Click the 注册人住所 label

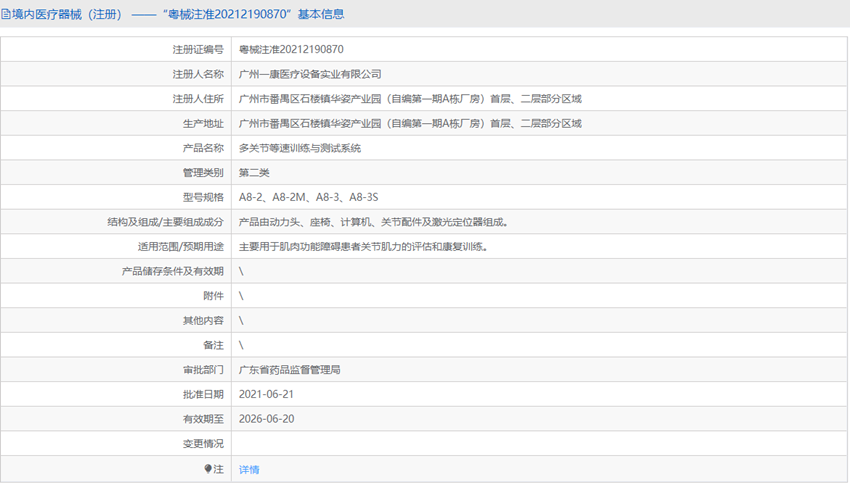(x=198, y=99)
